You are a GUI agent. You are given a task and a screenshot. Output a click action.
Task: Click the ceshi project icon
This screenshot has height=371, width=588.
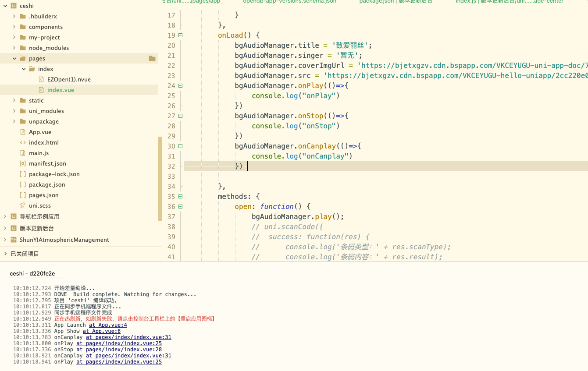point(14,6)
